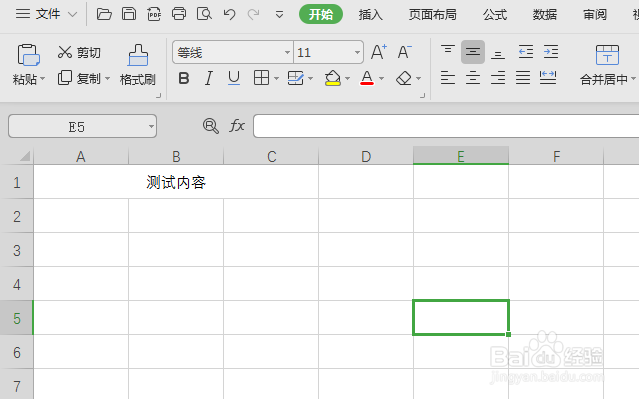The width and height of the screenshot is (639, 399).
Task: Click the font size field 11
Action: click(323, 52)
